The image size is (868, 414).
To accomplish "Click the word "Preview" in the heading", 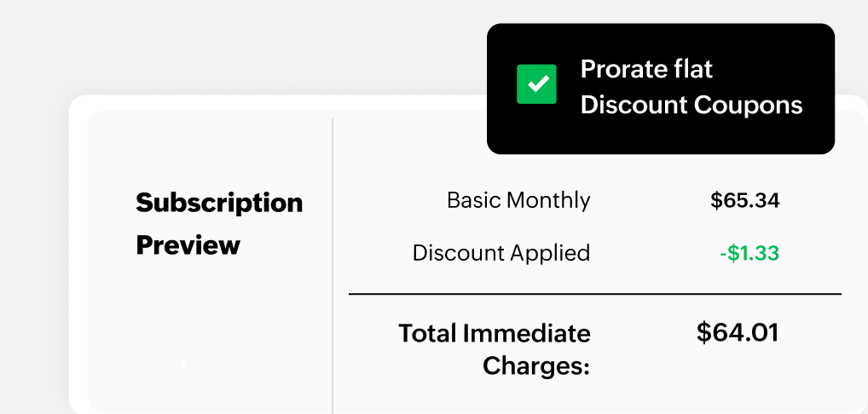I will (x=188, y=245).
